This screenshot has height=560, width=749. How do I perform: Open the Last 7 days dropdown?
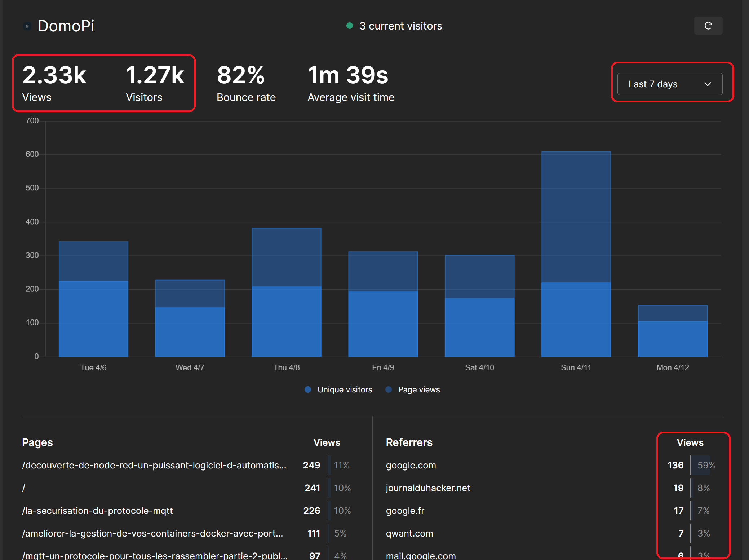click(670, 84)
